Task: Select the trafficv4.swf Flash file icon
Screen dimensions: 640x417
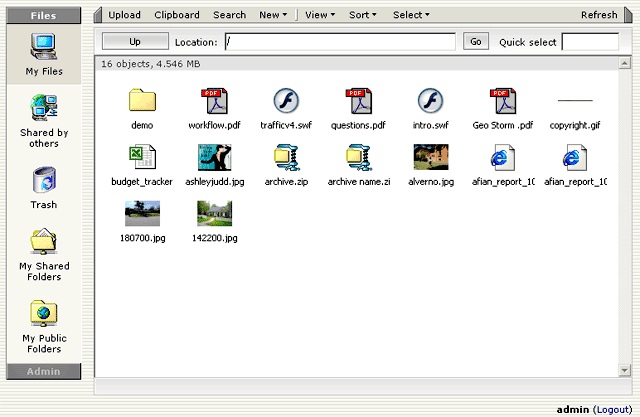Action: pyautogui.click(x=286, y=101)
